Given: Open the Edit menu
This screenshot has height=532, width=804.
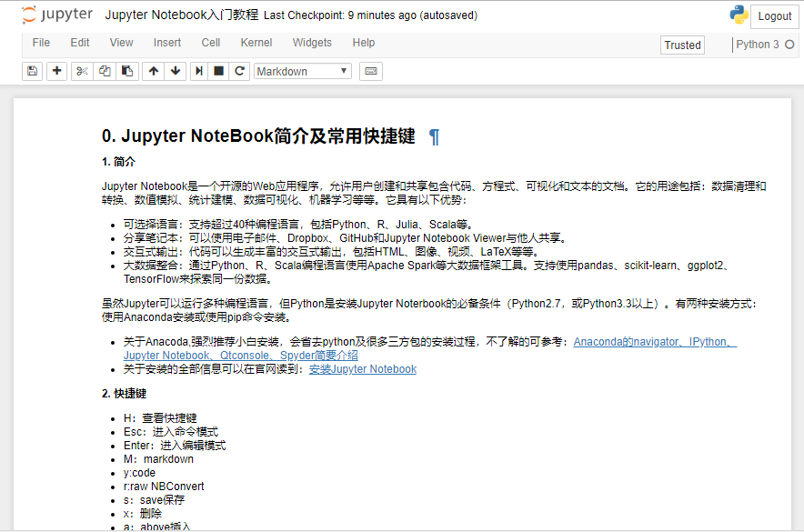Looking at the screenshot, I should (80, 43).
